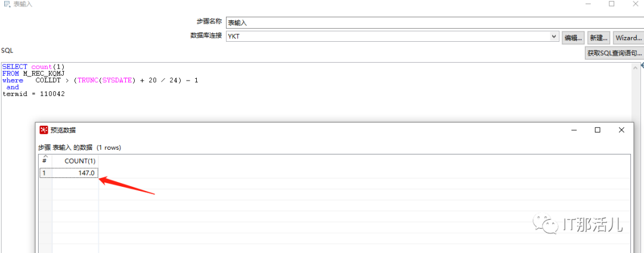Close the 预览数据 preview dialog
644x253 pixels.
621,130
